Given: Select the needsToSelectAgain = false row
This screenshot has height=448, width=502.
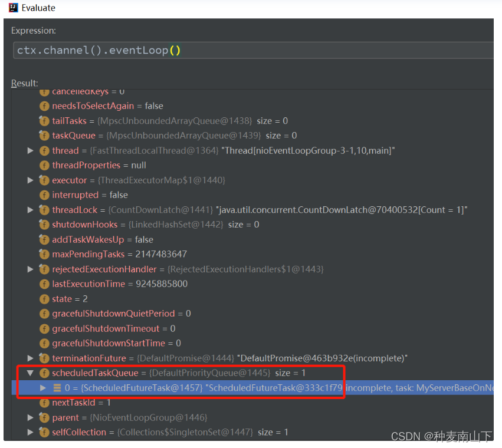Looking at the screenshot, I should [252, 106].
